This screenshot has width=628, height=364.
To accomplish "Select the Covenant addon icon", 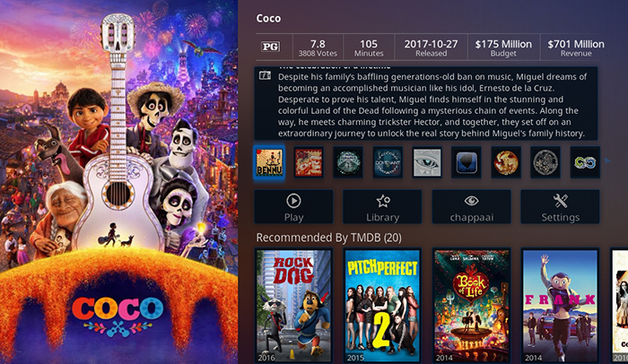I will pyautogui.click(x=388, y=162).
